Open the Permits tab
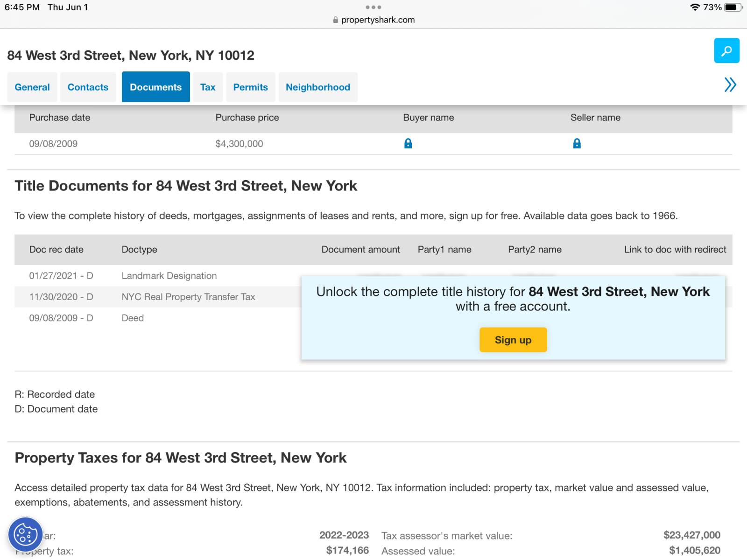 pyautogui.click(x=250, y=87)
